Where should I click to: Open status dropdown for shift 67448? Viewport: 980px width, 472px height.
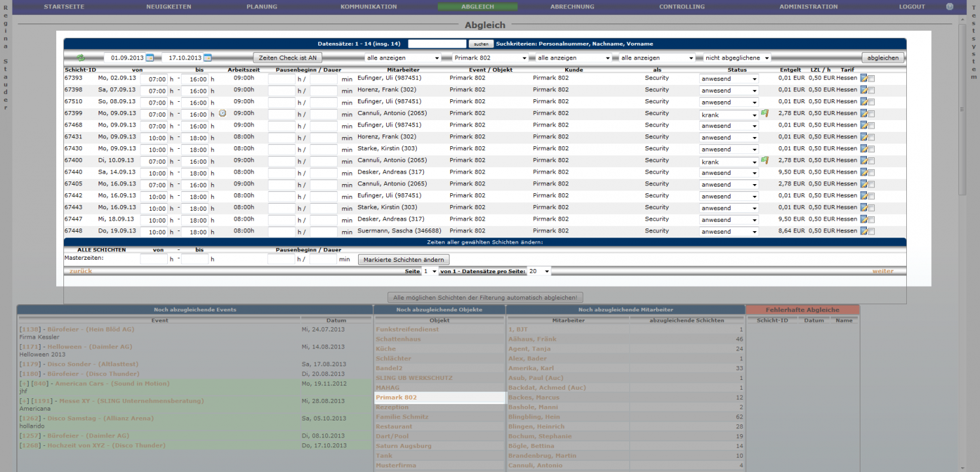[729, 232]
